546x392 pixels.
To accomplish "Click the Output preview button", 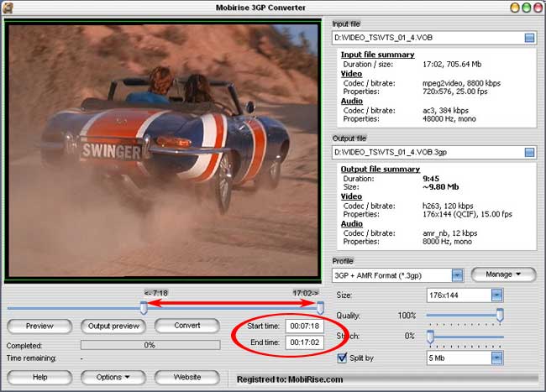I will (113, 326).
